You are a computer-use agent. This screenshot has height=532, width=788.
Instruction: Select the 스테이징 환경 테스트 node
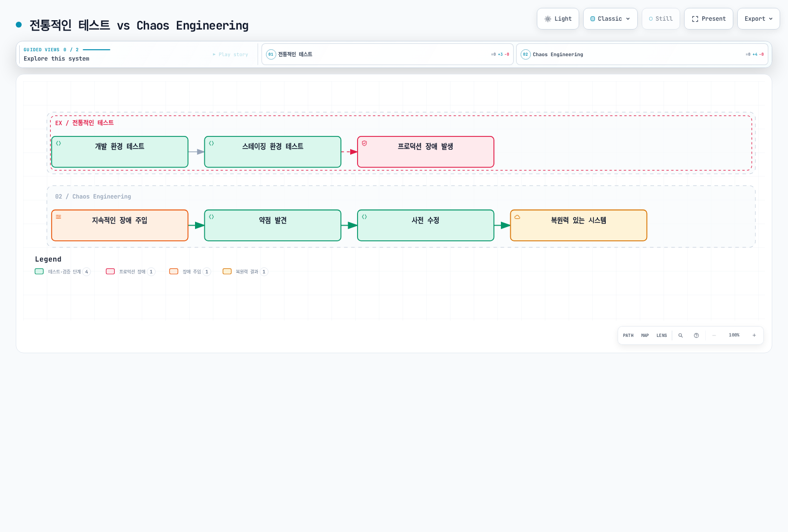273,152
